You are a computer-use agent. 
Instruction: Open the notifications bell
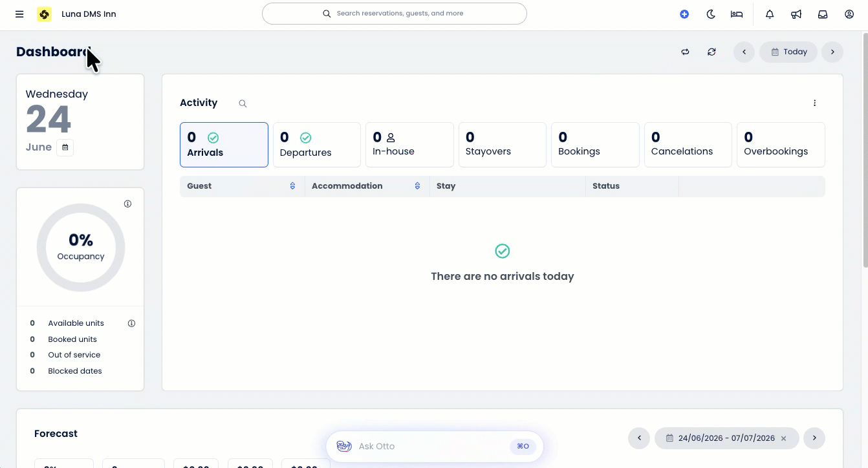[x=770, y=14]
